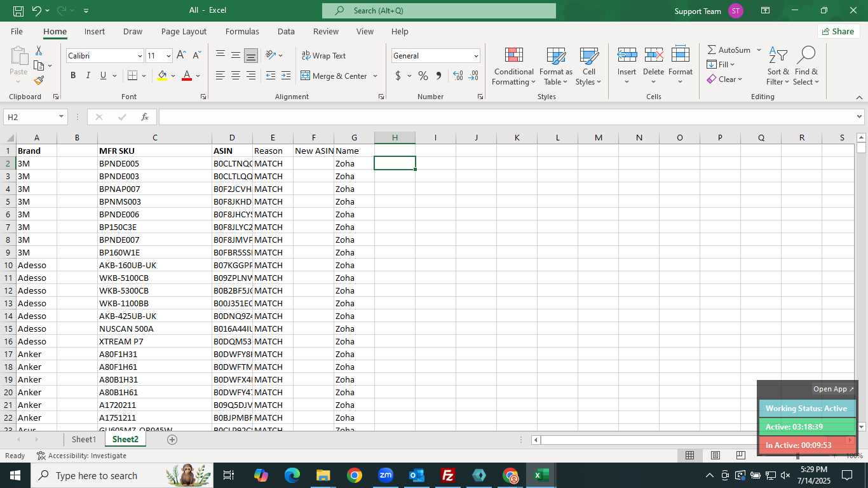Open the File tab
Screen dimensions: 868x488
pos(17,31)
